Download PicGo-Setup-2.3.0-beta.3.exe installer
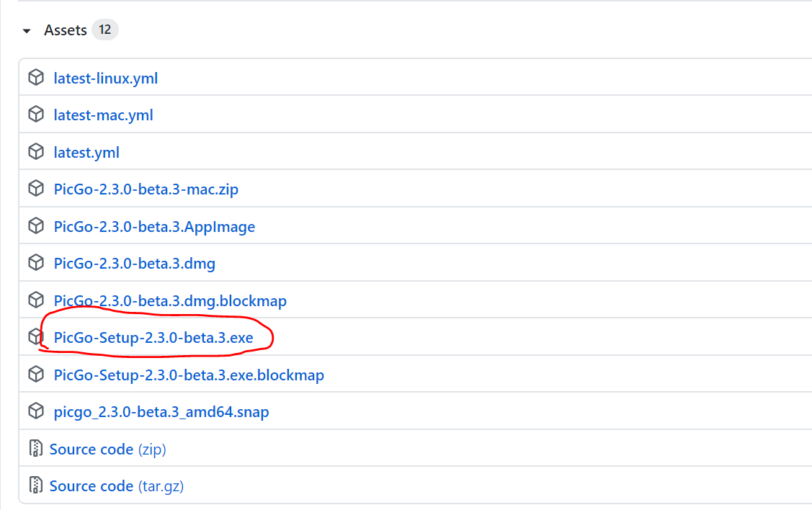 point(153,338)
